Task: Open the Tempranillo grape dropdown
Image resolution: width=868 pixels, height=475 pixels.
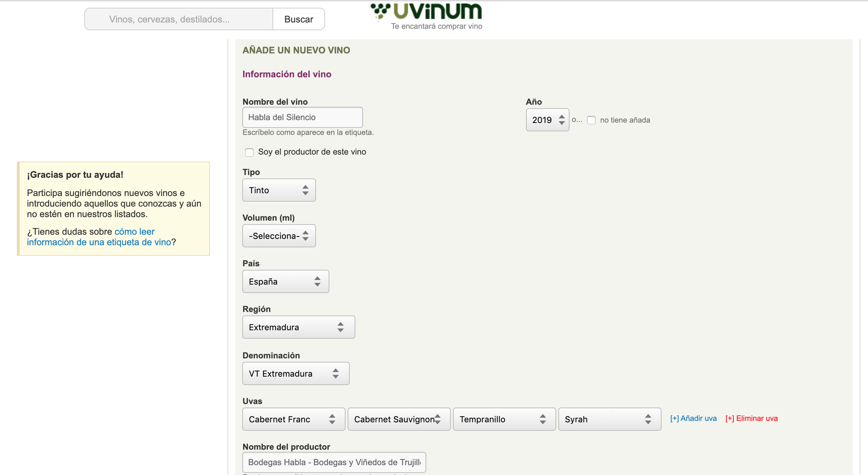Action: [x=504, y=419]
